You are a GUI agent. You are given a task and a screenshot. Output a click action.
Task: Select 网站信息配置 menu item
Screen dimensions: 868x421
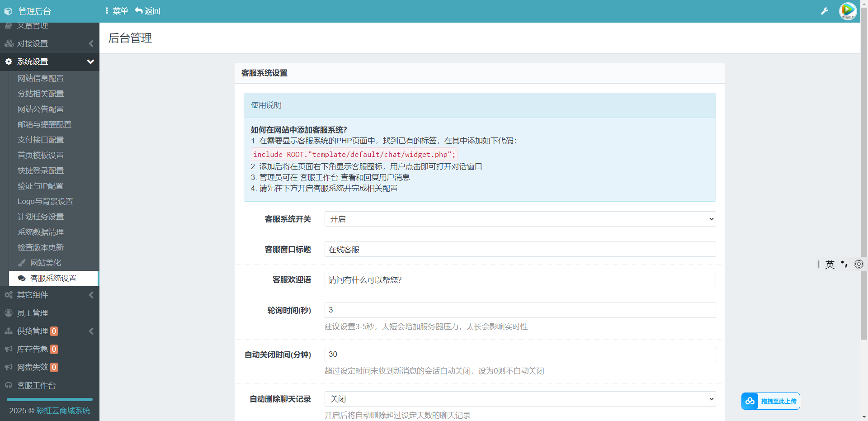[x=41, y=78]
